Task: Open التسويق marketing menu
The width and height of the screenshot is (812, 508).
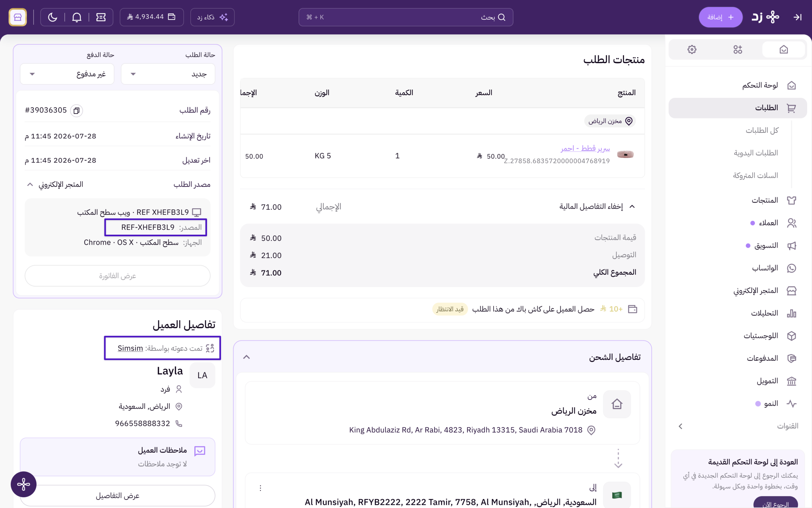Action: 737,246
